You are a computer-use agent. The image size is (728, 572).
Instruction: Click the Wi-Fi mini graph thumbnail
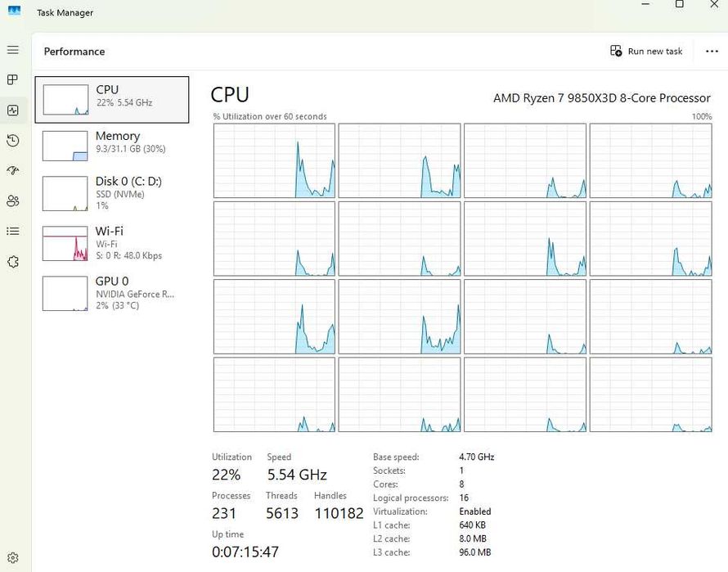[65, 244]
